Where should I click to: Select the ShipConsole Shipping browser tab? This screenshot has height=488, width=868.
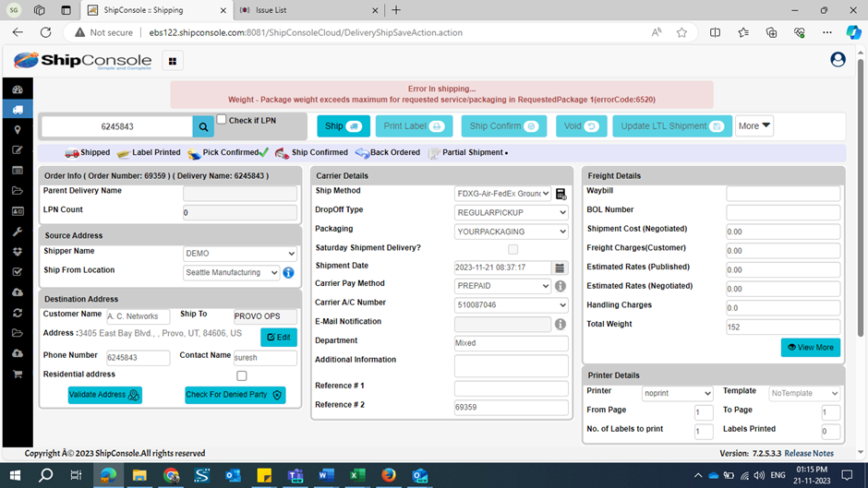(x=157, y=10)
